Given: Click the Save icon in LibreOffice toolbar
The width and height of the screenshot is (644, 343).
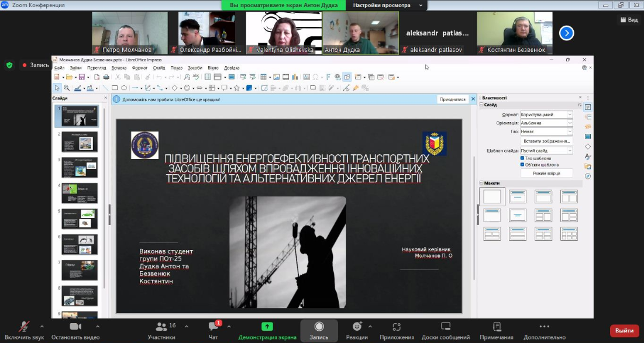Looking at the screenshot, I should [x=81, y=77].
